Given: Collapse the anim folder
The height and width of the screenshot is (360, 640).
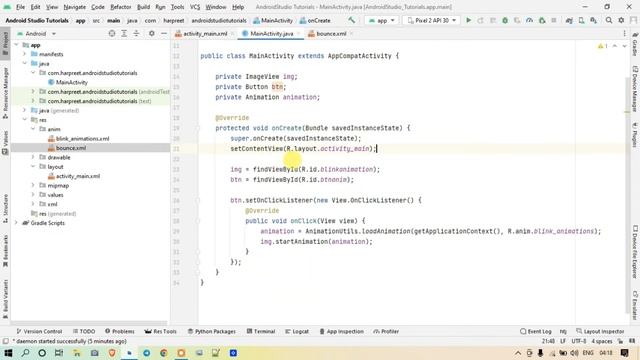Looking at the screenshot, I should [x=33, y=129].
